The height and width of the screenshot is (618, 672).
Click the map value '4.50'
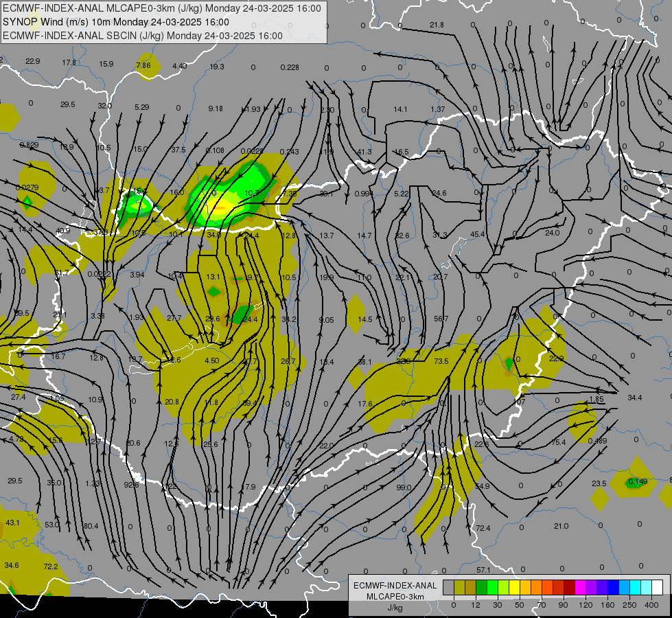212,360
